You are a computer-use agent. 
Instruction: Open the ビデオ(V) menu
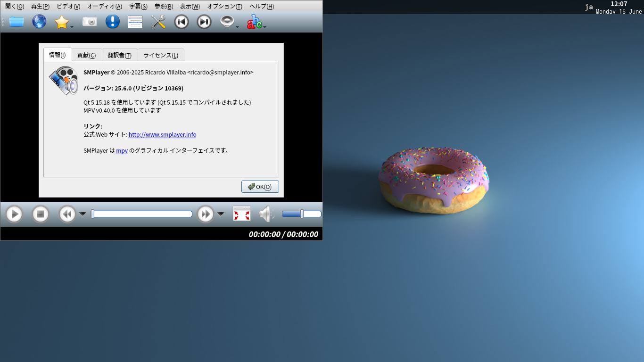(68, 6)
